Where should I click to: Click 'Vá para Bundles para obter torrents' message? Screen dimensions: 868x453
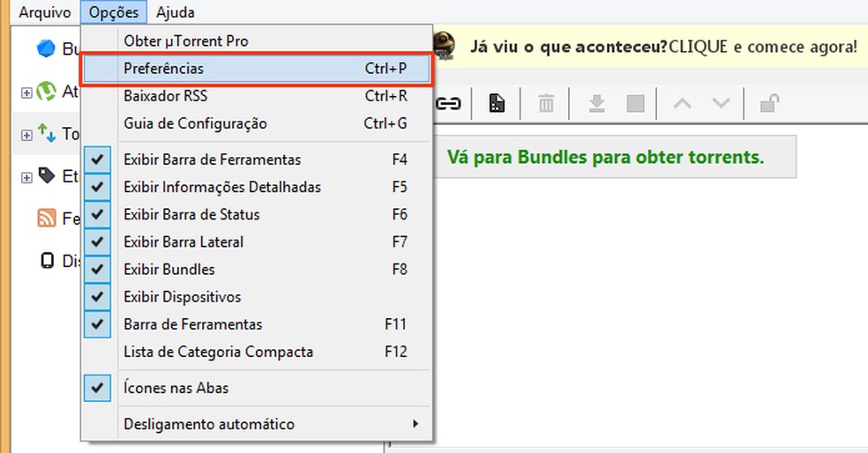(x=606, y=158)
